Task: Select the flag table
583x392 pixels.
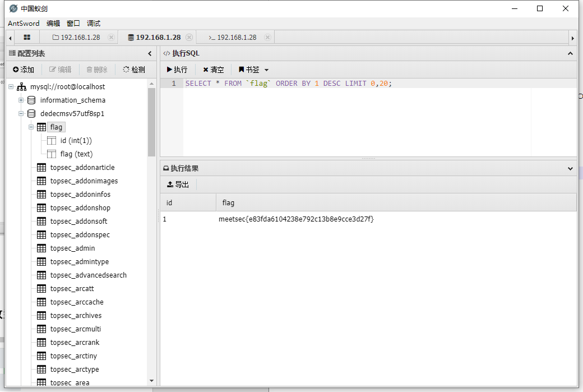Action: [56, 127]
